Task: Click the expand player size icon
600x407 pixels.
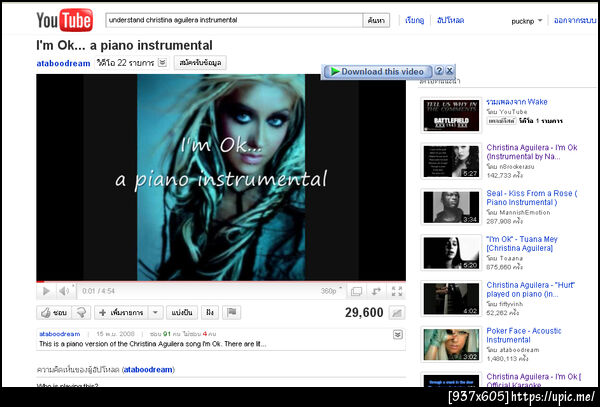Action: point(377,291)
